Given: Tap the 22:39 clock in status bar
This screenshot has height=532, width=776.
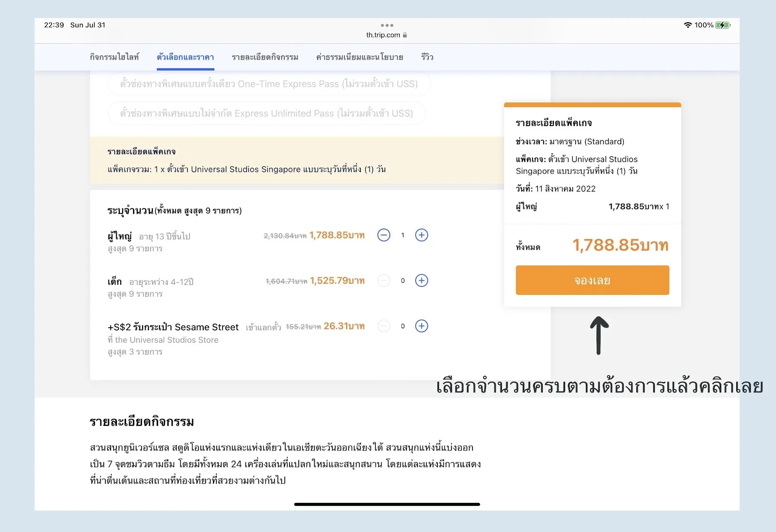Looking at the screenshot, I should click(54, 25).
